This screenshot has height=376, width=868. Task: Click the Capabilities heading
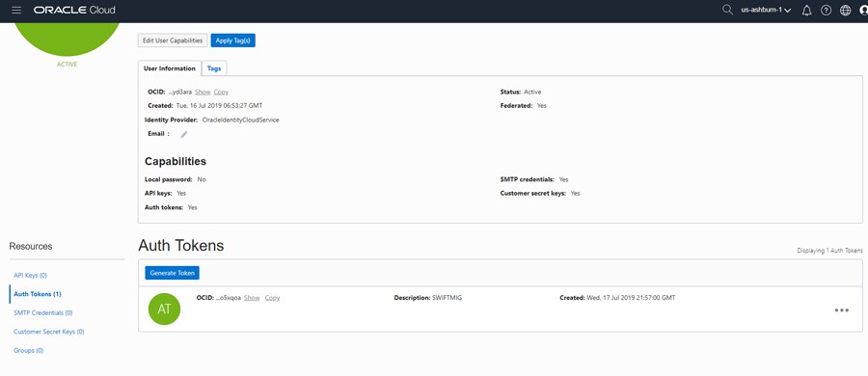pyautogui.click(x=176, y=162)
